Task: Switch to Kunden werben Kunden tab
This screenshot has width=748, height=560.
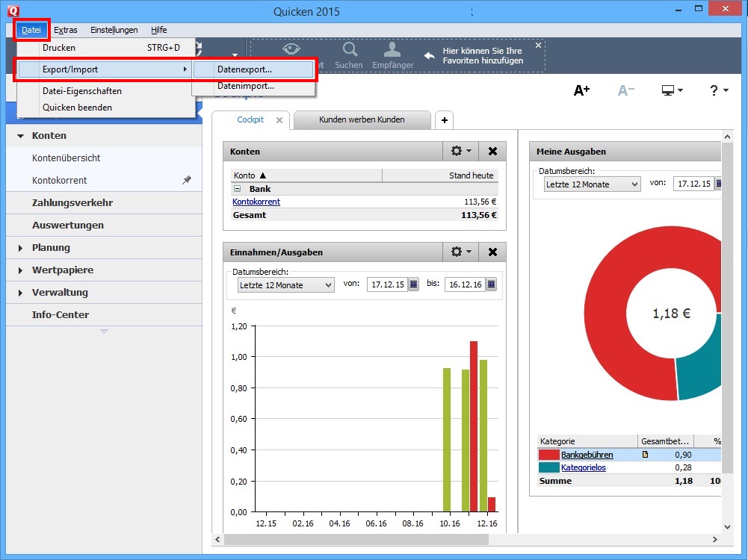Action: click(x=362, y=119)
